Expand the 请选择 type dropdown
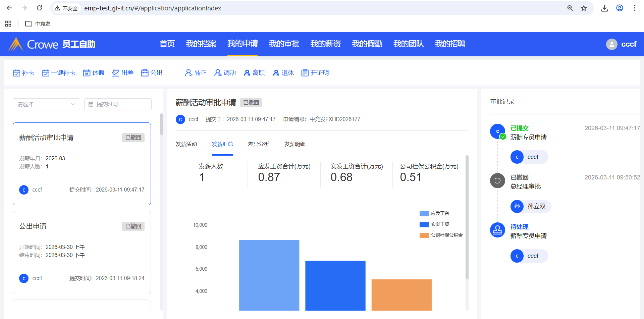The width and height of the screenshot is (644, 319). 46,104
